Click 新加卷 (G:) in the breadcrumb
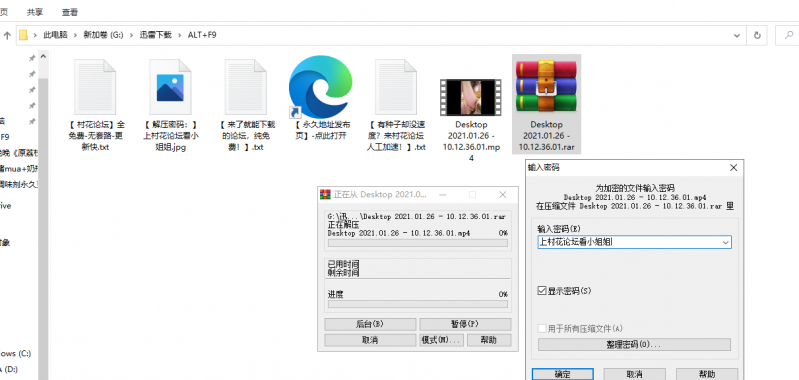Image resolution: width=799 pixels, height=380 pixels. [103, 35]
